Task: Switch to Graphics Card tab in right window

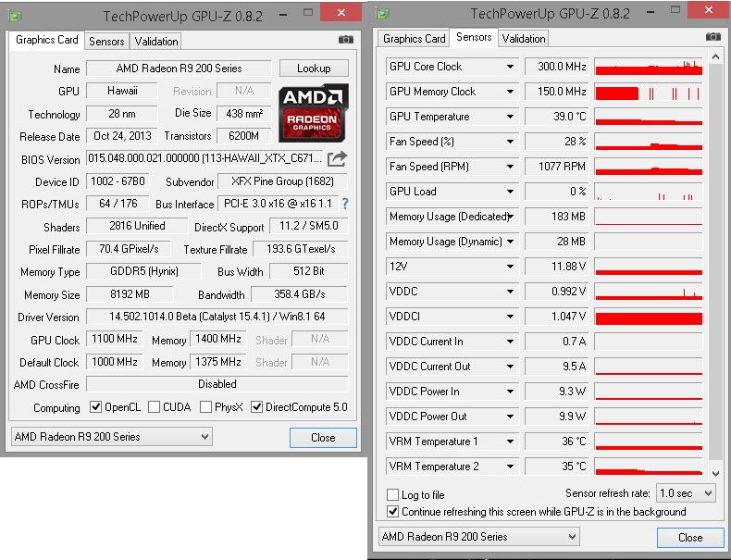Action: pyautogui.click(x=414, y=38)
